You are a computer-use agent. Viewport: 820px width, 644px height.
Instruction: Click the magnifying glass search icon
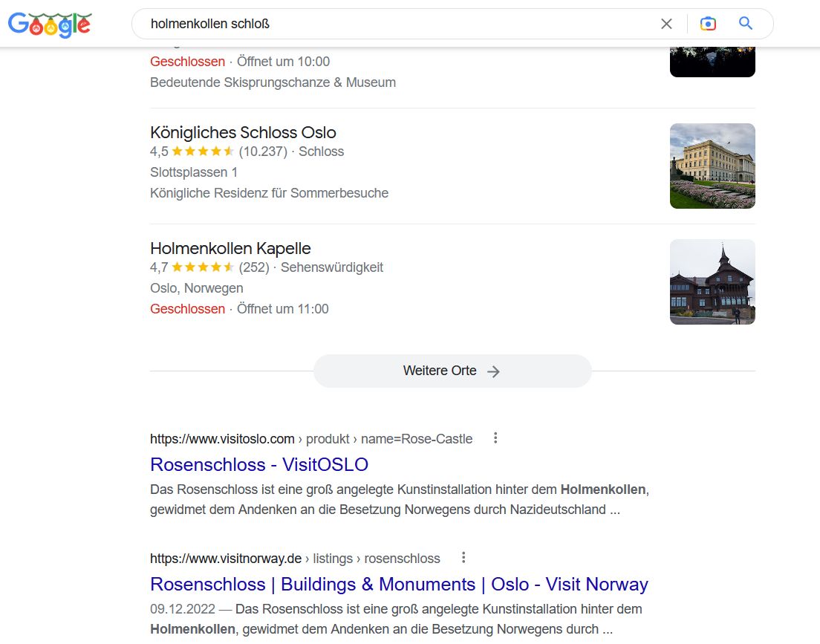pos(746,24)
